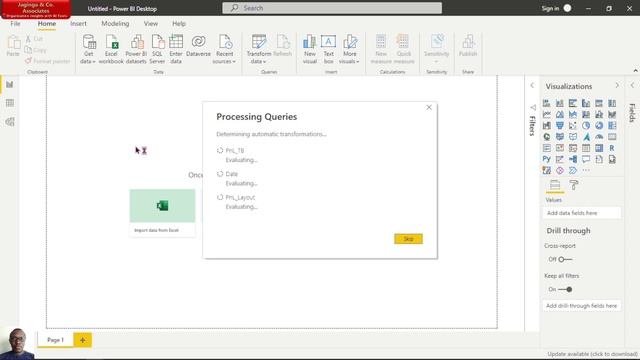Click the Excel workbook ribbon button
The image size is (640, 360).
coord(111,49)
